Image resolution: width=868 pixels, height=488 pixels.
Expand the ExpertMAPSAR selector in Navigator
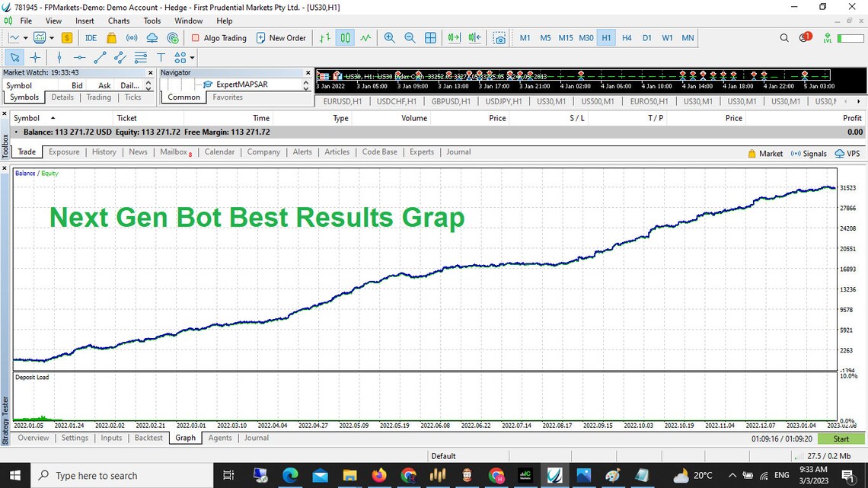pyautogui.click(x=305, y=85)
